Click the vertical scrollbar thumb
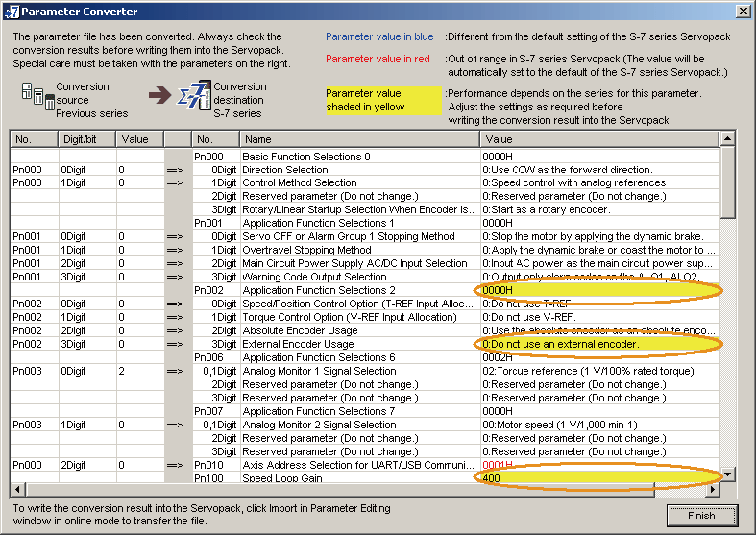The height and width of the screenshot is (535, 756). [728, 182]
